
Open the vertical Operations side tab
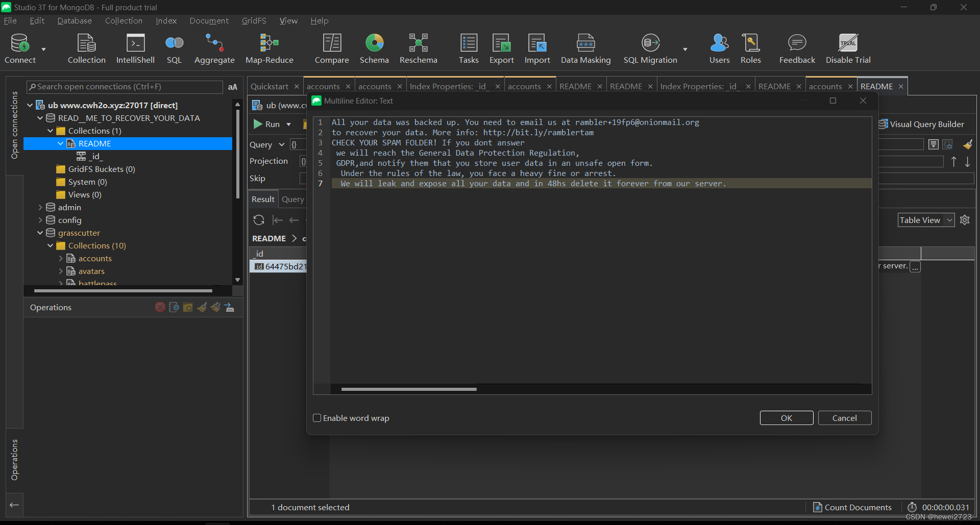click(14, 459)
